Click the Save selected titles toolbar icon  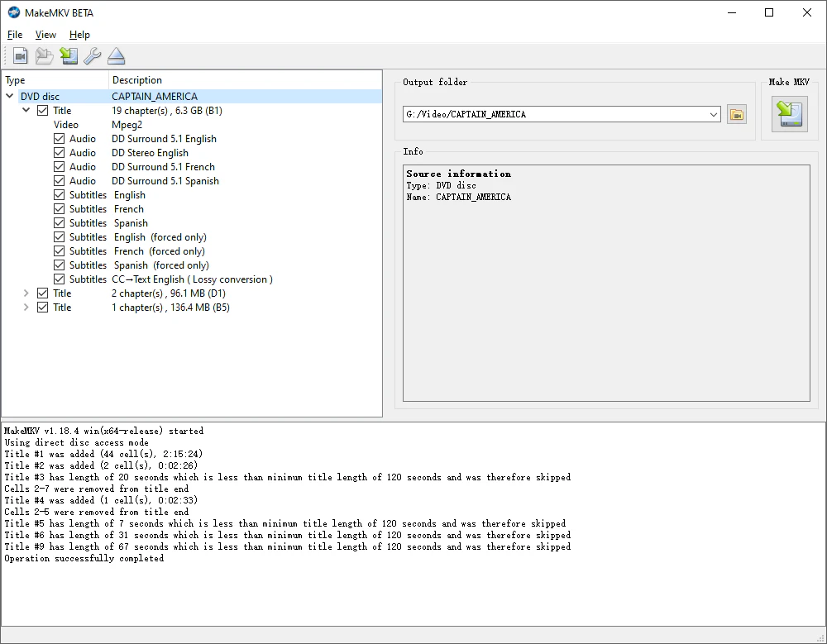(69, 55)
